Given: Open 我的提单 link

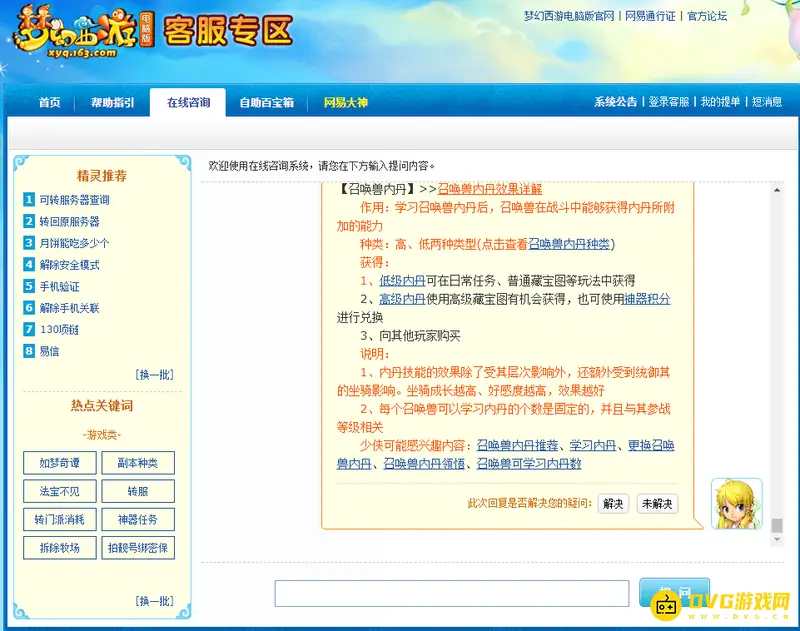Looking at the screenshot, I should 720,102.
